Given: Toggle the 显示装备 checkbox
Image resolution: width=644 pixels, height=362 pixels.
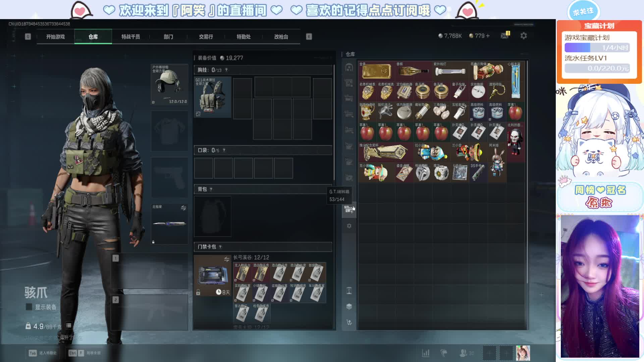Looking at the screenshot, I should [29, 307].
